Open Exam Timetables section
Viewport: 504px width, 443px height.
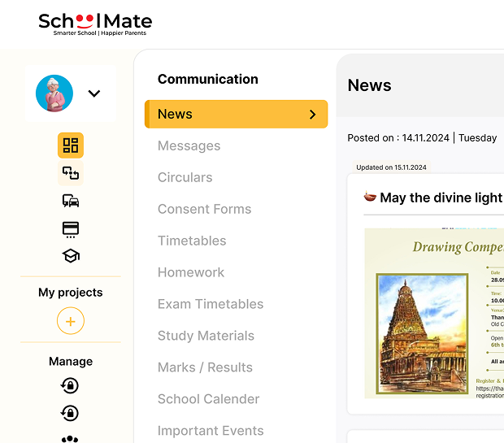211,304
